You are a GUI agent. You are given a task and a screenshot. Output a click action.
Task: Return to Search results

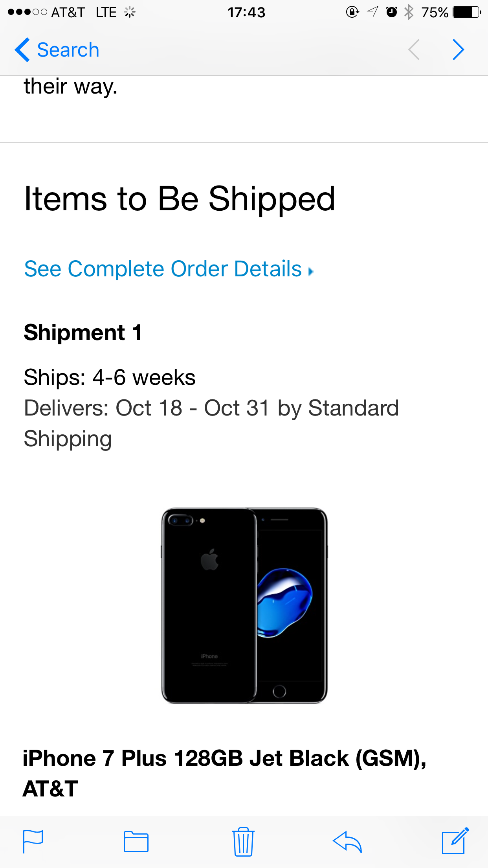tap(68, 50)
